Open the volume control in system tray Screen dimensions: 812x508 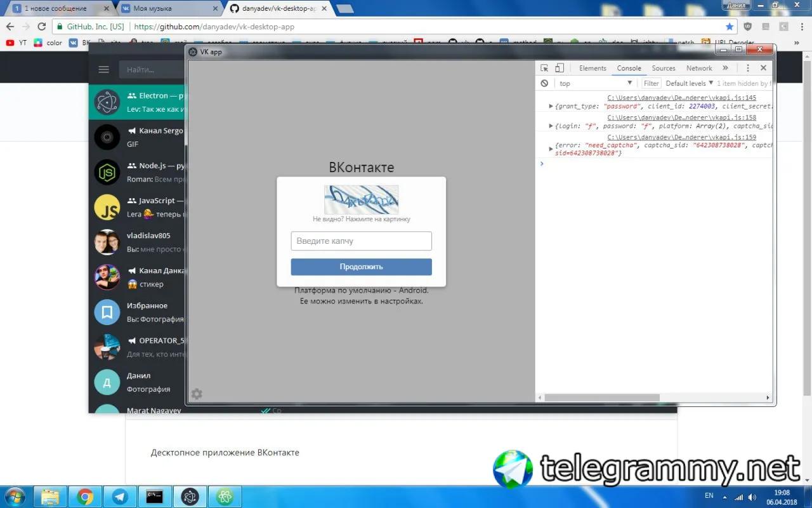752,496
